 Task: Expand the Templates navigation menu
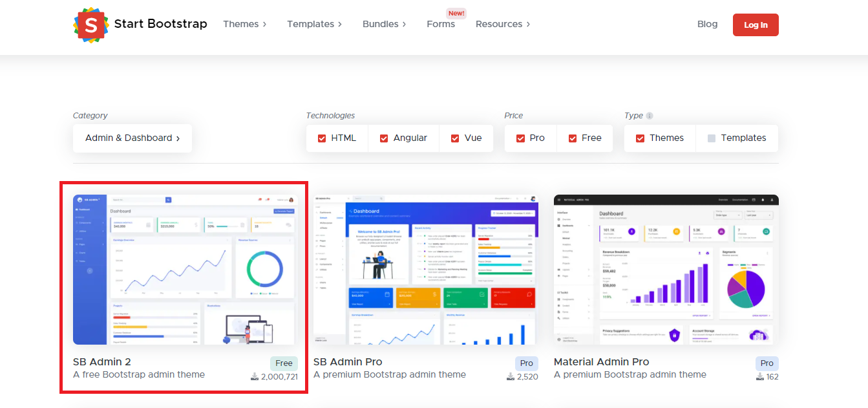[x=315, y=24]
